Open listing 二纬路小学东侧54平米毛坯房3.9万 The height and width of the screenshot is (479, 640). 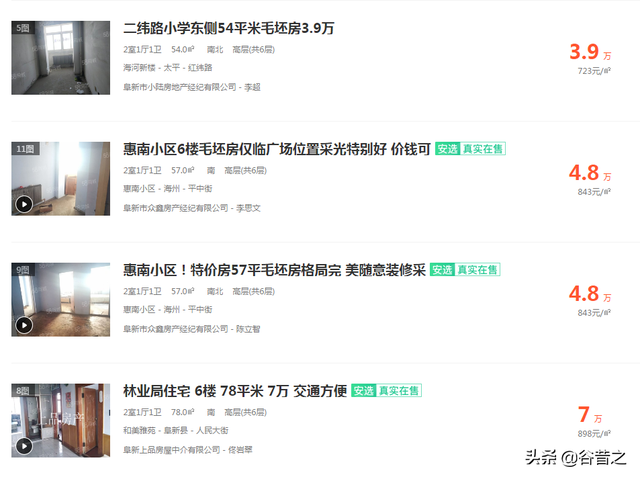229,28
